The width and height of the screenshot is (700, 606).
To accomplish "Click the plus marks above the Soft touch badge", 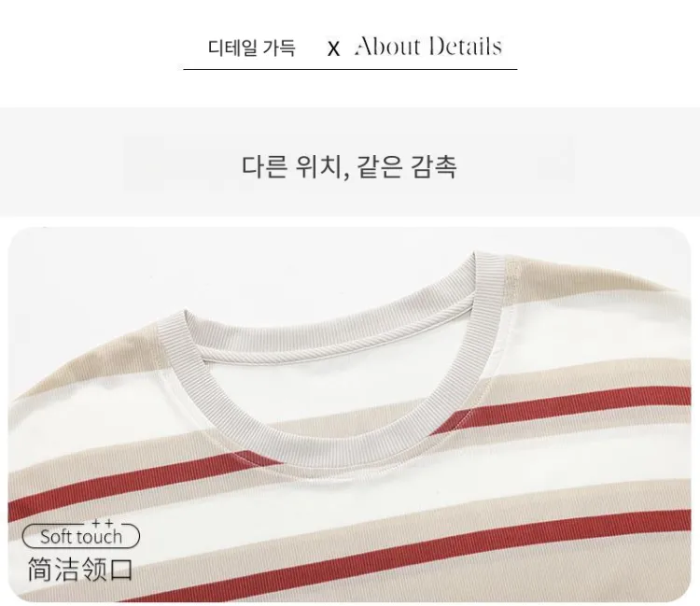I will 103,523.
